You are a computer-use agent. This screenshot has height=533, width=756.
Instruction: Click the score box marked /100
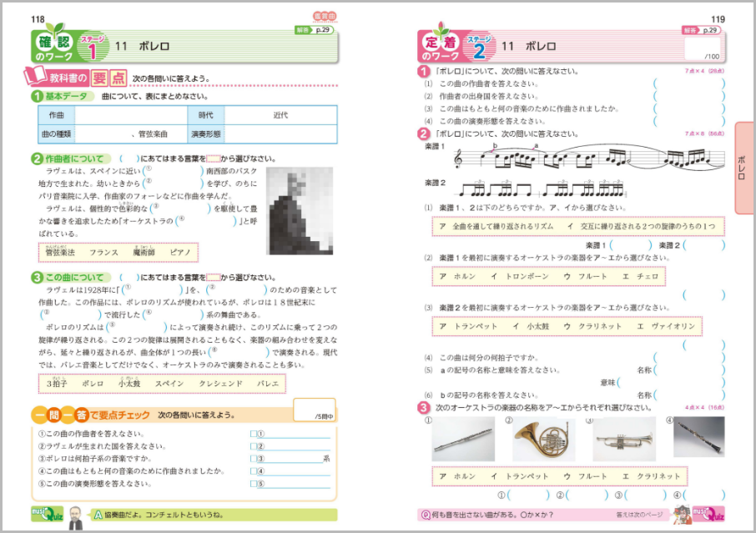click(x=703, y=49)
